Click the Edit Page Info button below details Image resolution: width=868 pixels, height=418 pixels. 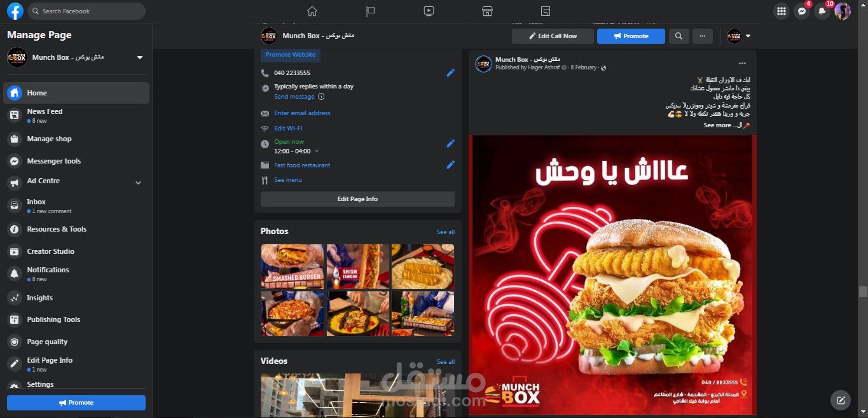[357, 199]
